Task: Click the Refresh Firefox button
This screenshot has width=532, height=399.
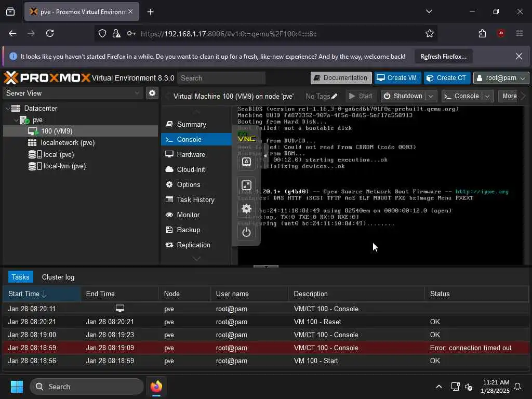Action: (444, 57)
